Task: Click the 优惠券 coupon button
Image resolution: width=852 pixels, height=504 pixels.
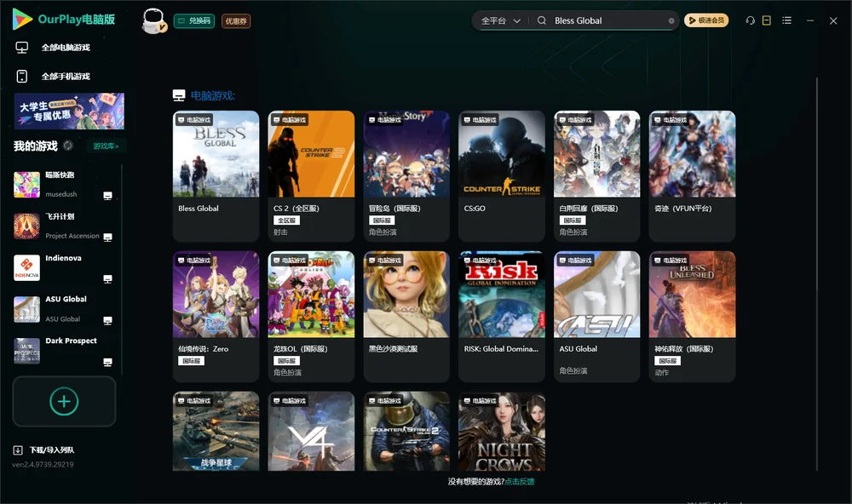Action: pyautogui.click(x=236, y=21)
